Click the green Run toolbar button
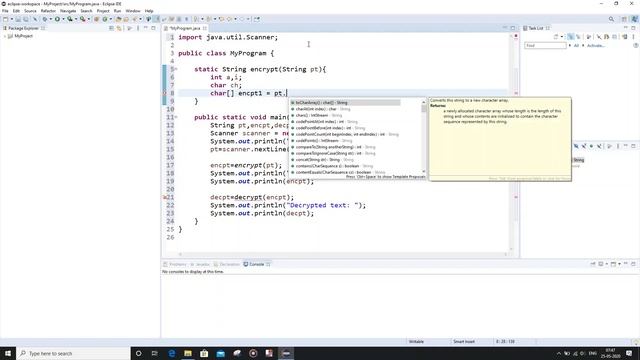Viewport: 640px width, 360px height. (x=58, y=19)
